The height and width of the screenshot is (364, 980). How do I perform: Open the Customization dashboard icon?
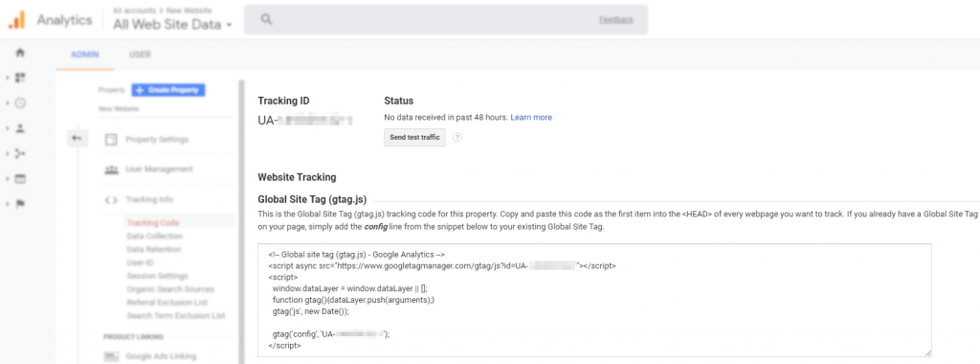click(20, 78)
